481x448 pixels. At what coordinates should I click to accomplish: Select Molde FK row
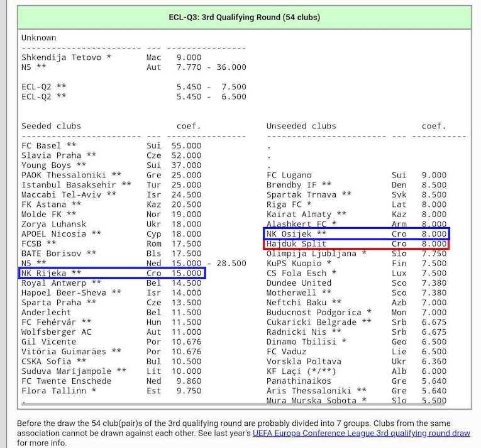[x=111, y=215]
